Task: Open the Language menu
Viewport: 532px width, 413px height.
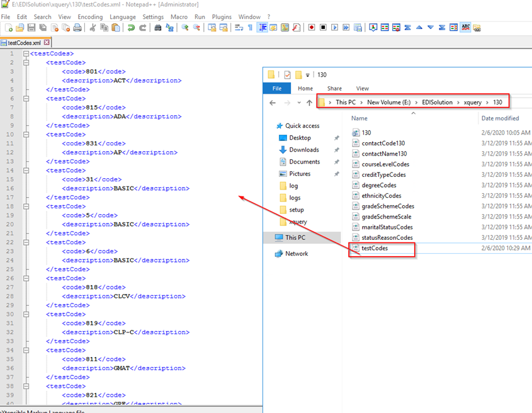Action: point(123,16)
